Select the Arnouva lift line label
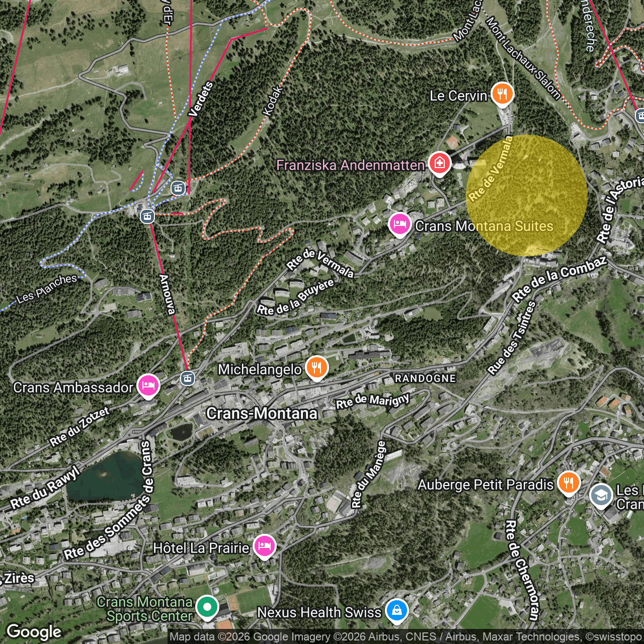Image resolution: width=644 pixels, height=644 pixels. click(x=168, y=294)
